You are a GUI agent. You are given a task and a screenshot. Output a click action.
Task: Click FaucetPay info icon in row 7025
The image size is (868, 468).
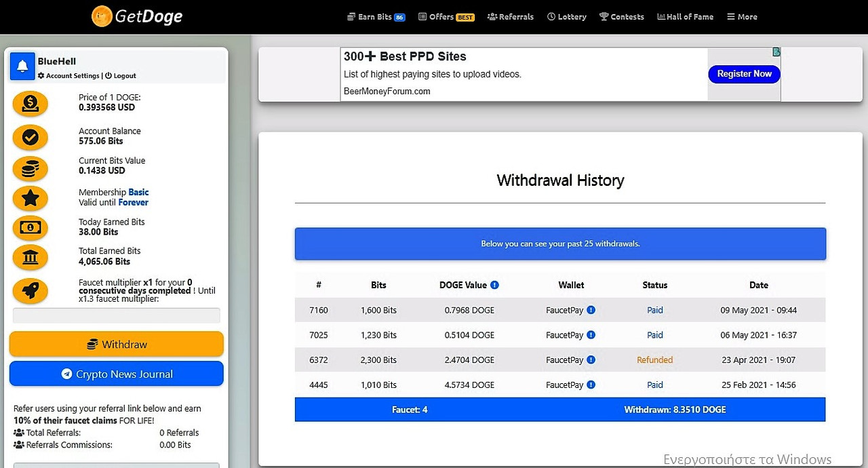591,335
